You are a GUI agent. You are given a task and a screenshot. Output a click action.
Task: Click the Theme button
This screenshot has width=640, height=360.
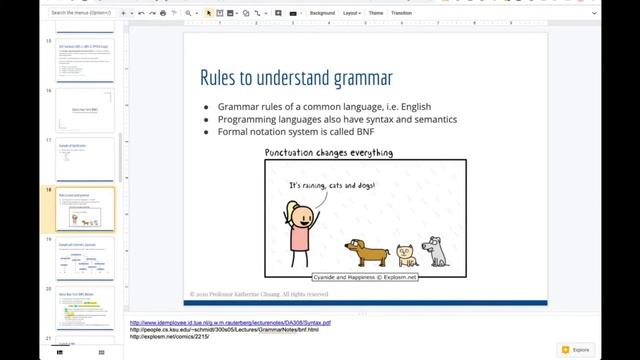[376, 13]
